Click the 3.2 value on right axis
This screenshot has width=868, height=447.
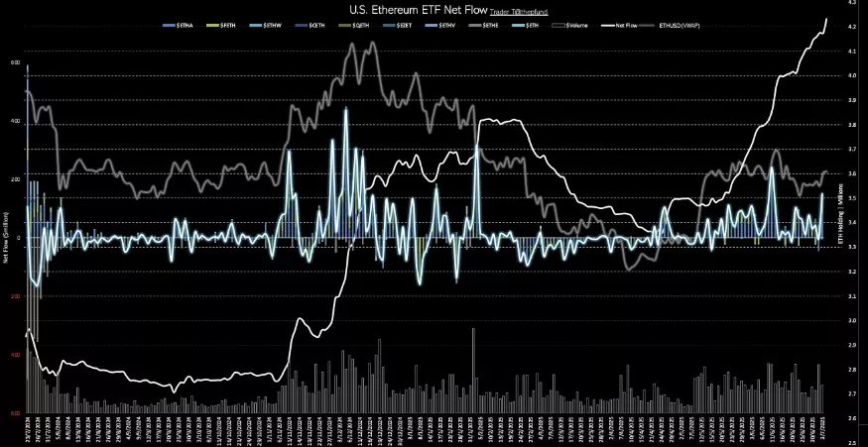(852, 272)
